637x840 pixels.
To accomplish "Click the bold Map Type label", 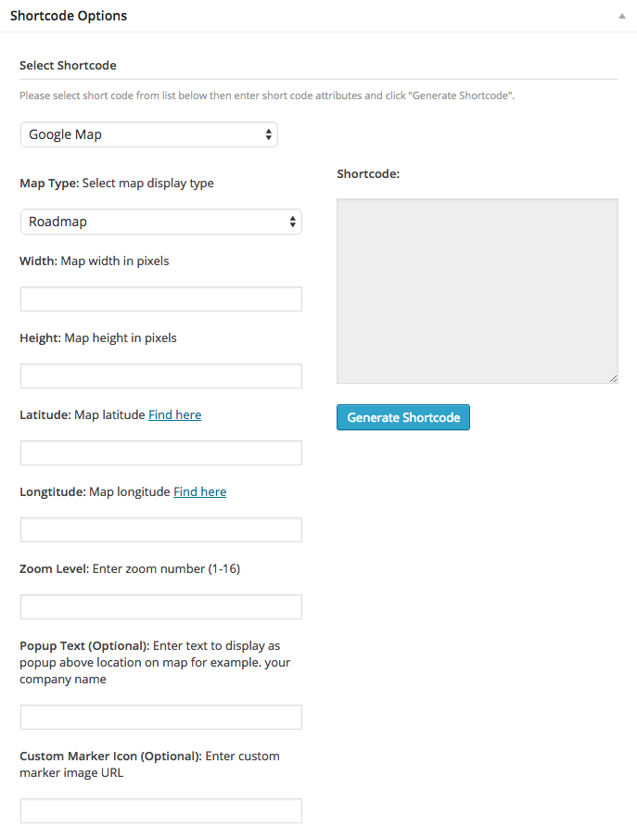I will pos(48,184).
